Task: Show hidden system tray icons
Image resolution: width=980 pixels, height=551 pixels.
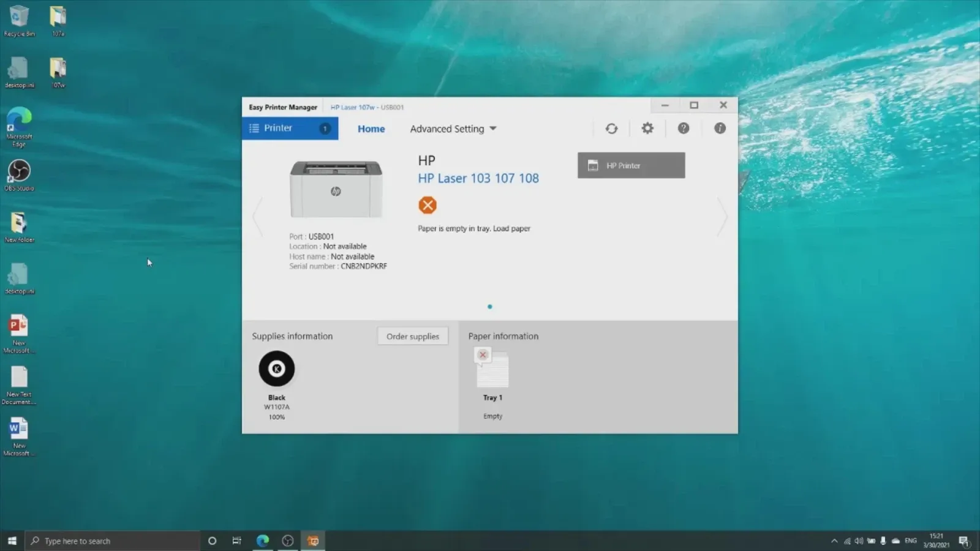Action: tap(834, 541)
